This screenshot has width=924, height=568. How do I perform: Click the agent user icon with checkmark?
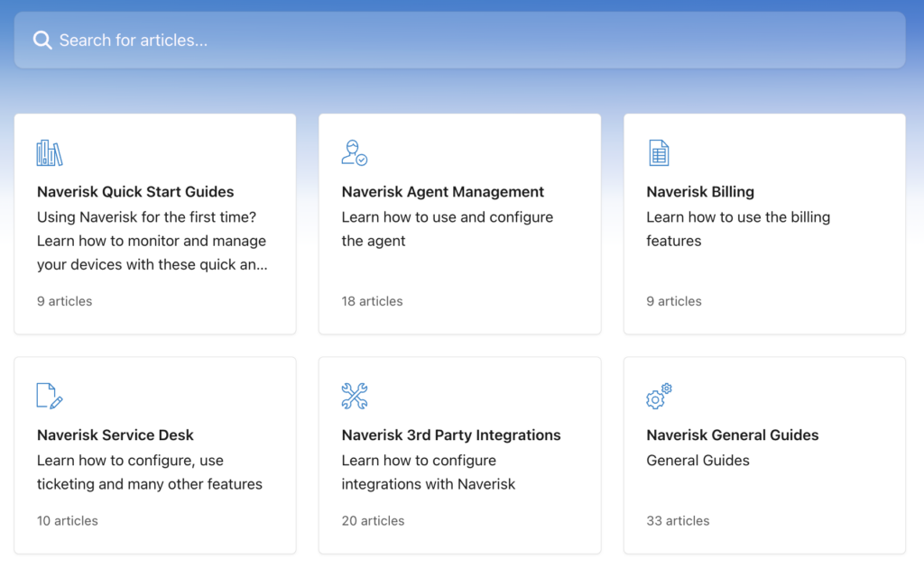pyautogui.click(x=354, y=153)
